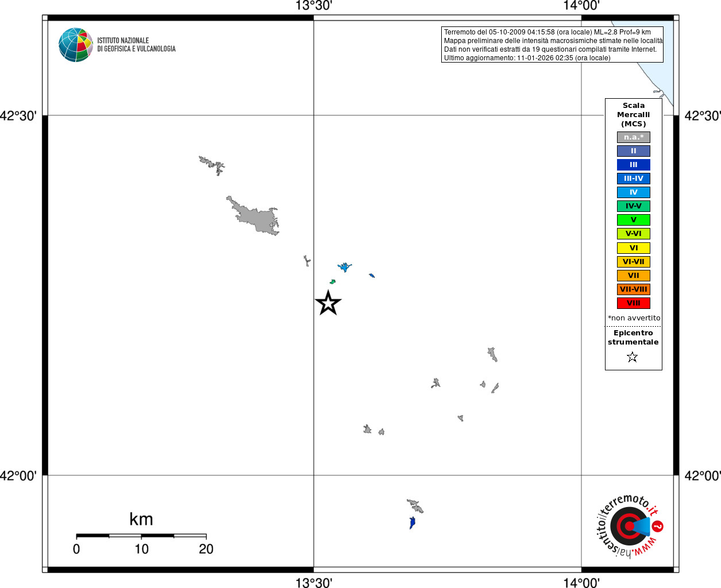The image size is (721, 588).
Task: Select the VI yellow legend swatch
Action: [x=634, y=248]
